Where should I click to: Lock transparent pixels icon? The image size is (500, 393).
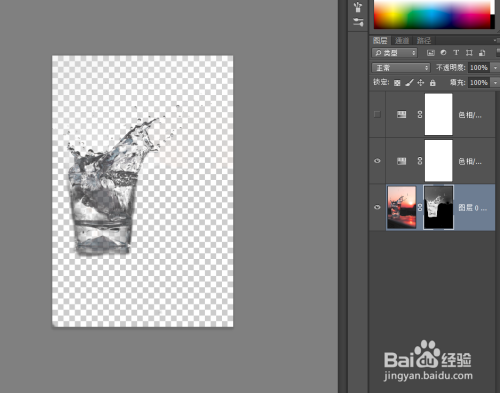click(x=397, y=83)
